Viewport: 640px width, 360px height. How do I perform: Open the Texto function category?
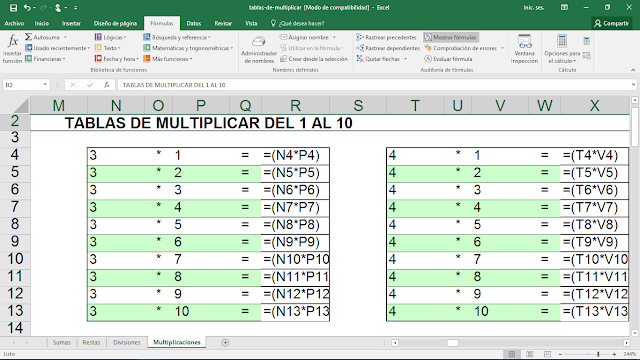coord(108,48)
